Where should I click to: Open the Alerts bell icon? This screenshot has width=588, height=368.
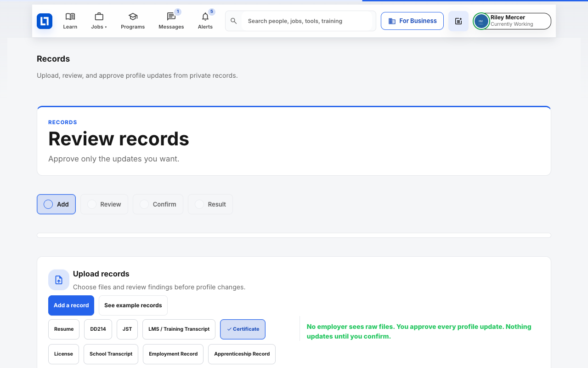pyautogui.click(x=205, y=21)
